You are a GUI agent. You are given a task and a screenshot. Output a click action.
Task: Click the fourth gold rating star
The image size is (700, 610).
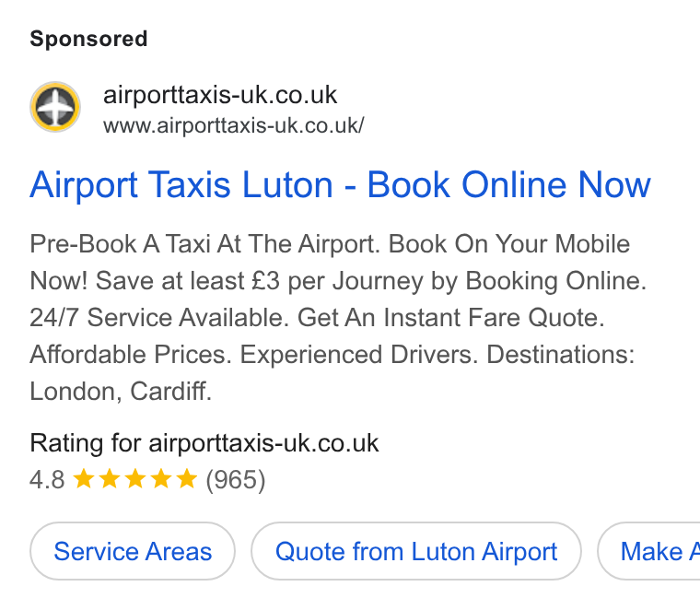click(160, 479)
